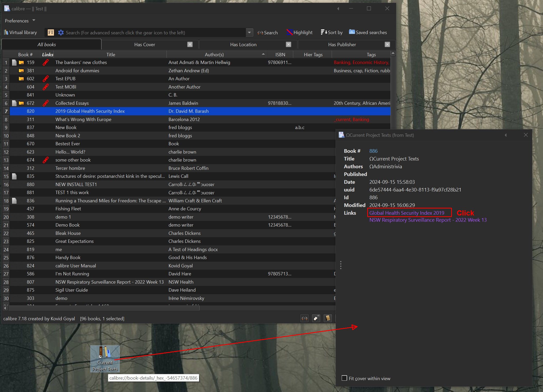The width and height of the screenshot is (543, 392).
Task: Open the Preferences dropdown arrow
Action: point(34,20)
